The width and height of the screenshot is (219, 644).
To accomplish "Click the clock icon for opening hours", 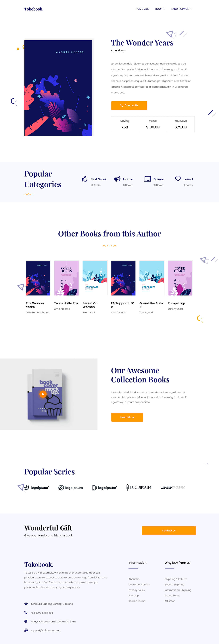I will (x=26, y=621).
